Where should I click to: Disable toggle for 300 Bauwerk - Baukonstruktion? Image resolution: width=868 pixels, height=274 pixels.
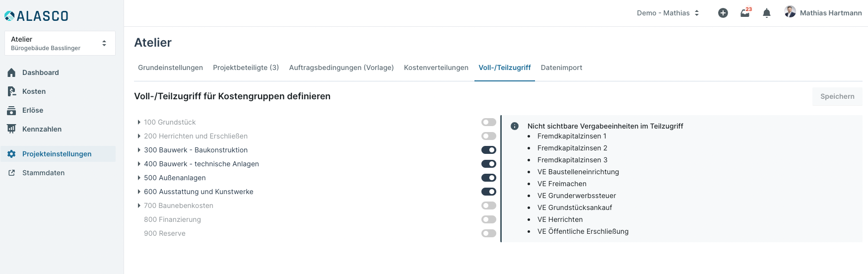tap(488, 150)
